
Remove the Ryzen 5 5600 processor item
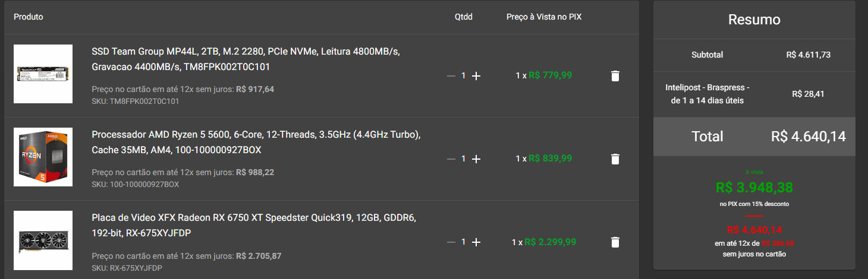615,159
